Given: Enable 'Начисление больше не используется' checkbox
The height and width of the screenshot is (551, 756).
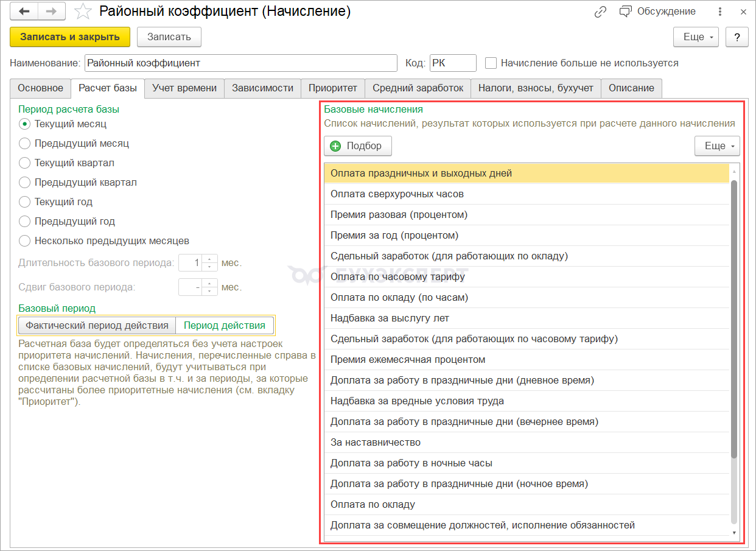Looking at the screenshot, I should 491,63.
